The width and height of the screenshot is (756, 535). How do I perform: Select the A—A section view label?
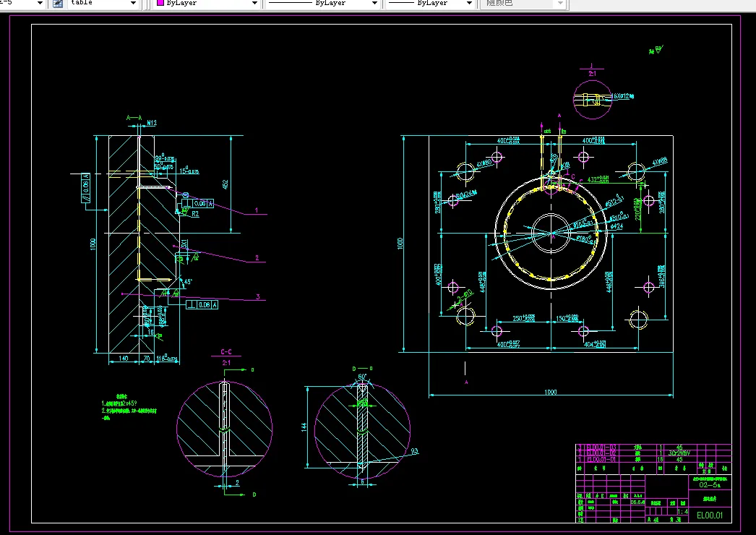pos(134,118)
